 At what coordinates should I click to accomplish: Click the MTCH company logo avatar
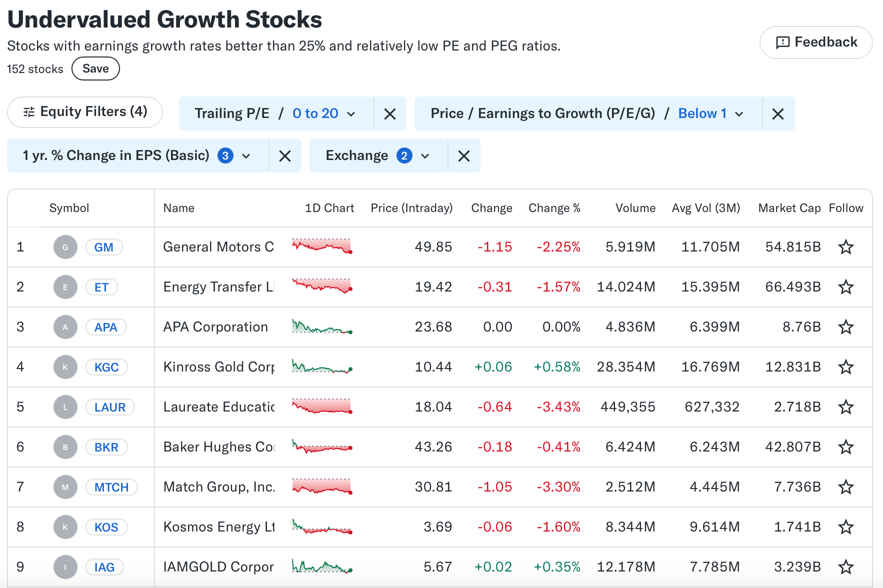point(65,487)
